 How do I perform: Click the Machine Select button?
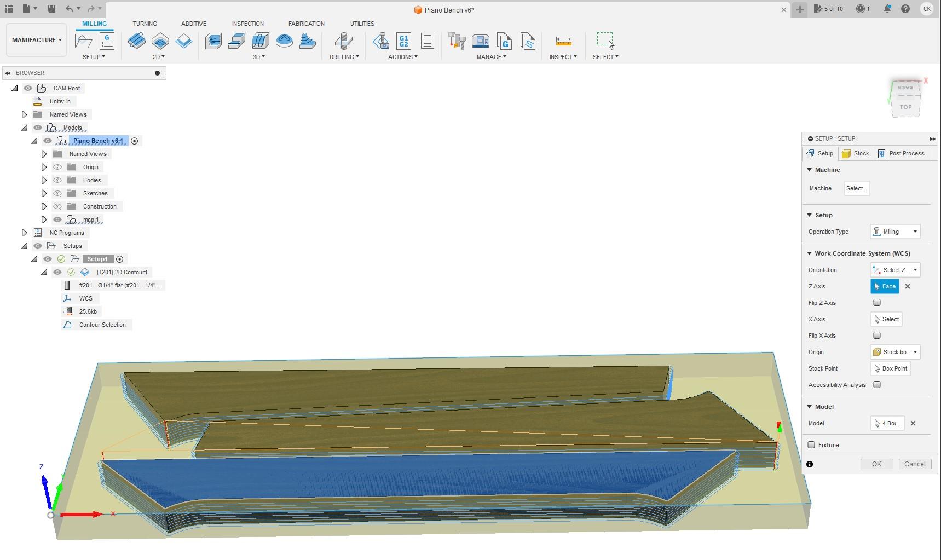tap(856, 188)
